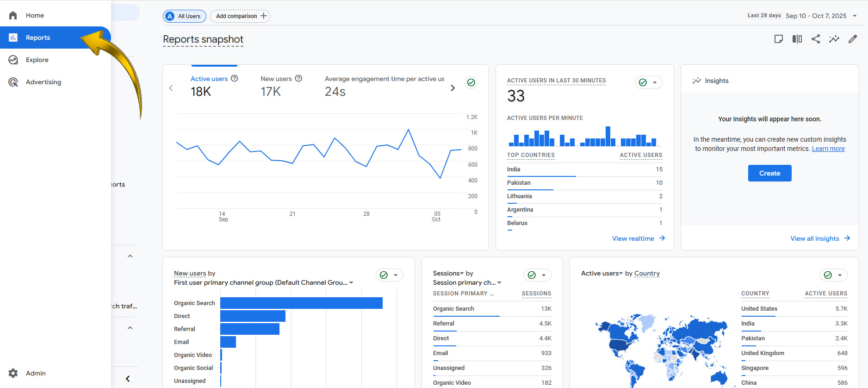Click the New users help icon
Screen dimensions: 868x388
tap(299, 79)
